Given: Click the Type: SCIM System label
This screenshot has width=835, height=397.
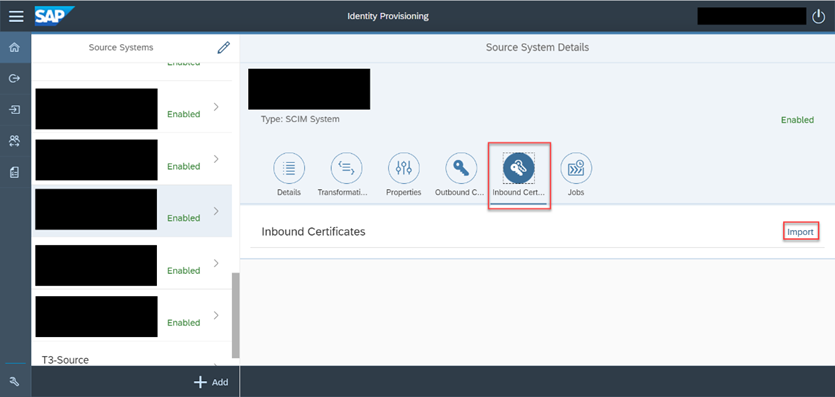Looking at the screenshot, I should coord(300,119).
